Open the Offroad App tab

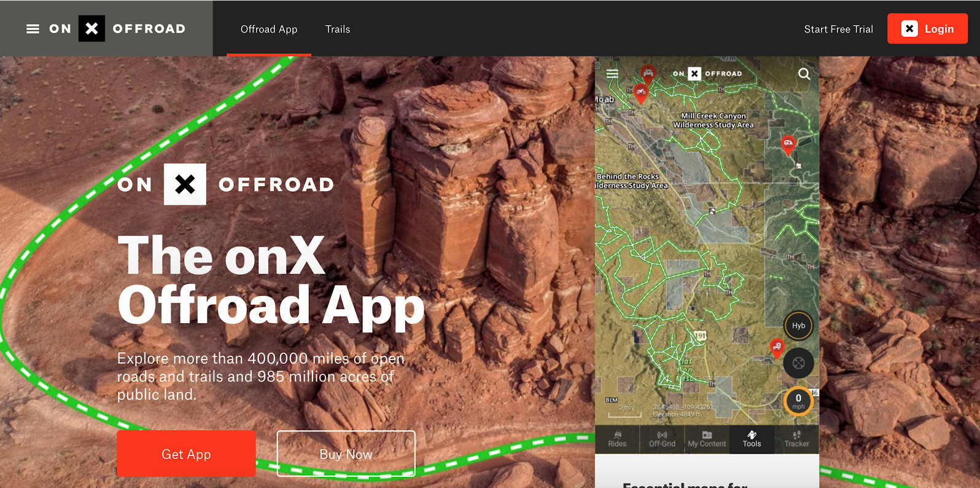(x=269, y=29)
